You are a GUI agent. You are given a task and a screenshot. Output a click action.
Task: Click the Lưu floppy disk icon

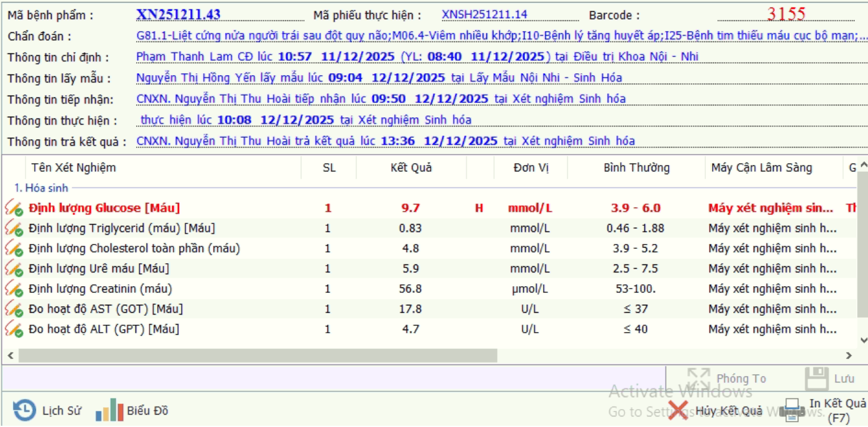pyautogui.click(x=816, y=379)
